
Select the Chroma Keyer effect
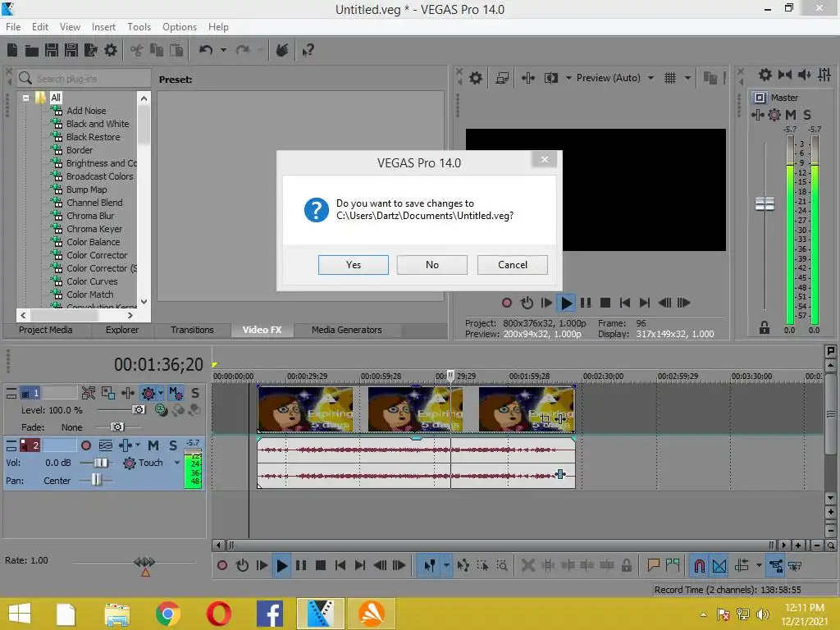click(x=94, y=229)
